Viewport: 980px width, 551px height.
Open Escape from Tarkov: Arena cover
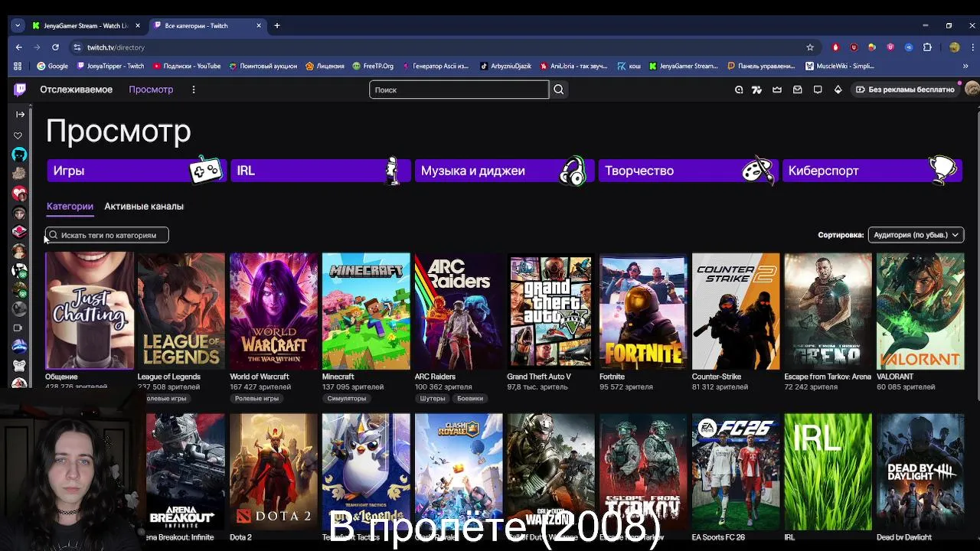click(828, 311)
